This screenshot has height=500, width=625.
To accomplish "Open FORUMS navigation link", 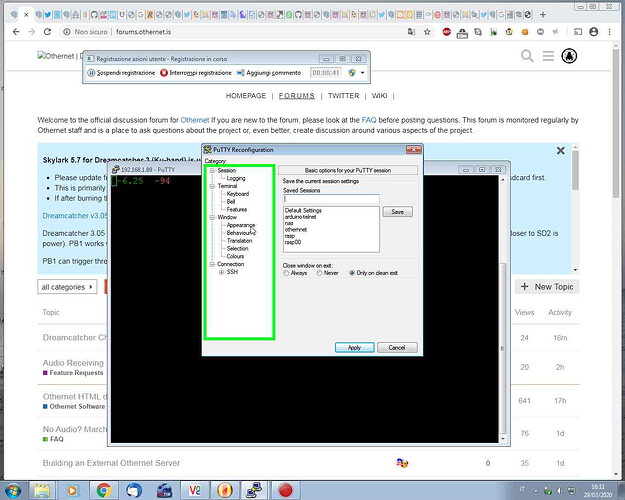I will tap(297, 96).
